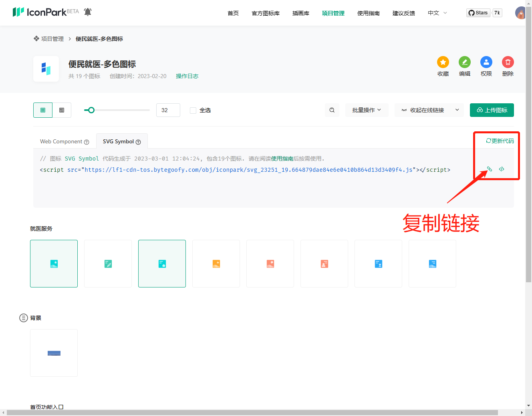Select the cyan home document icon card
Image resolution: width=532 pixels, height=416 pixels.
point(162,263)
